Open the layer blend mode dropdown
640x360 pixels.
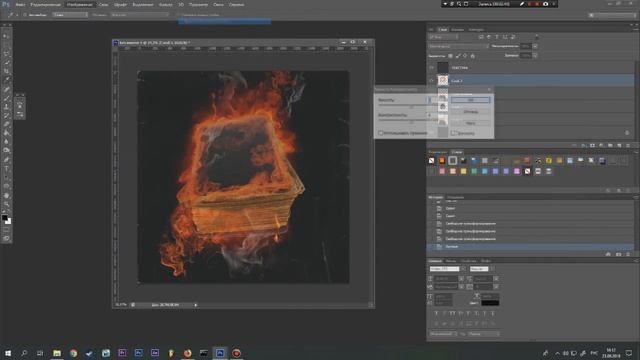(x=458, y=46)
